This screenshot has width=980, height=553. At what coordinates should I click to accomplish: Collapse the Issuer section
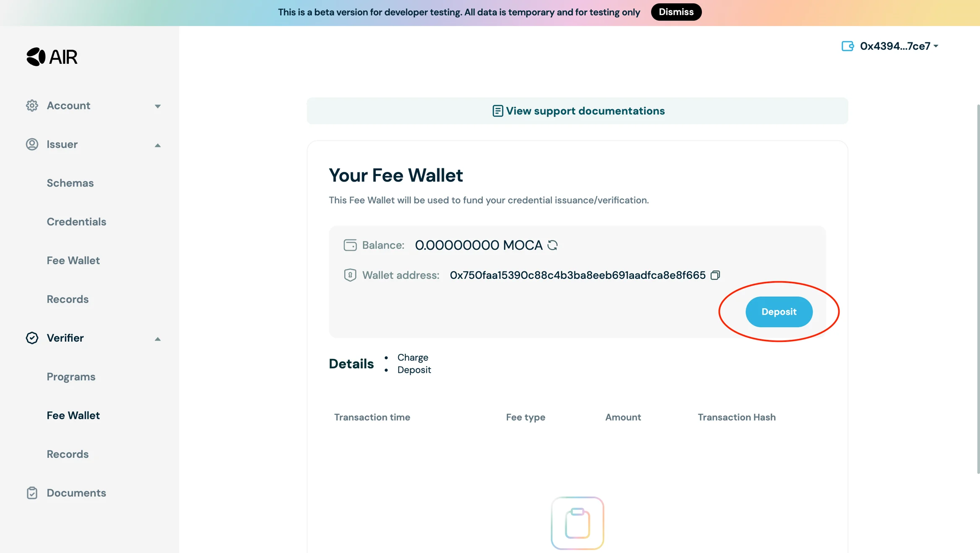[158, 145]
